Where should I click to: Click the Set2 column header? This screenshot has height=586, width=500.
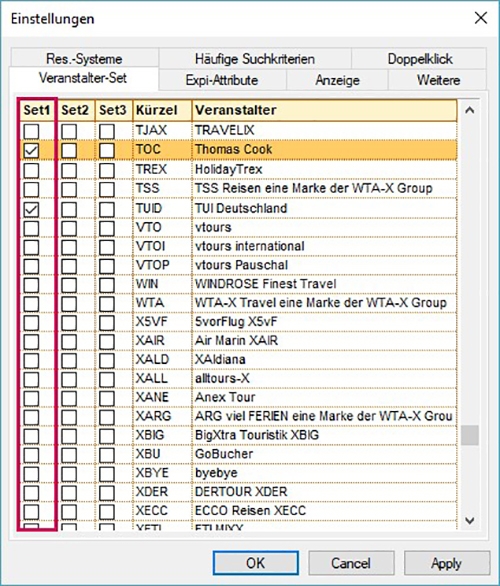click(x=75, y=110)
